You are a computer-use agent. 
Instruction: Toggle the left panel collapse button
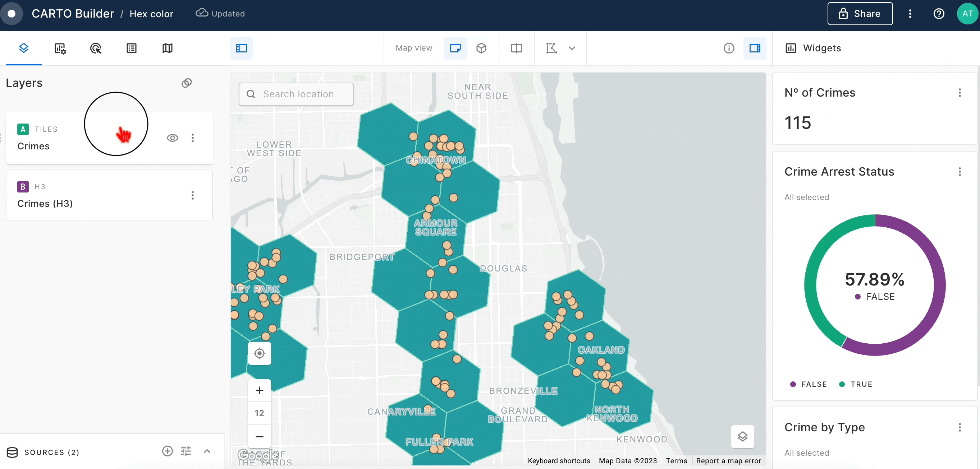click(x=242, y=48)
